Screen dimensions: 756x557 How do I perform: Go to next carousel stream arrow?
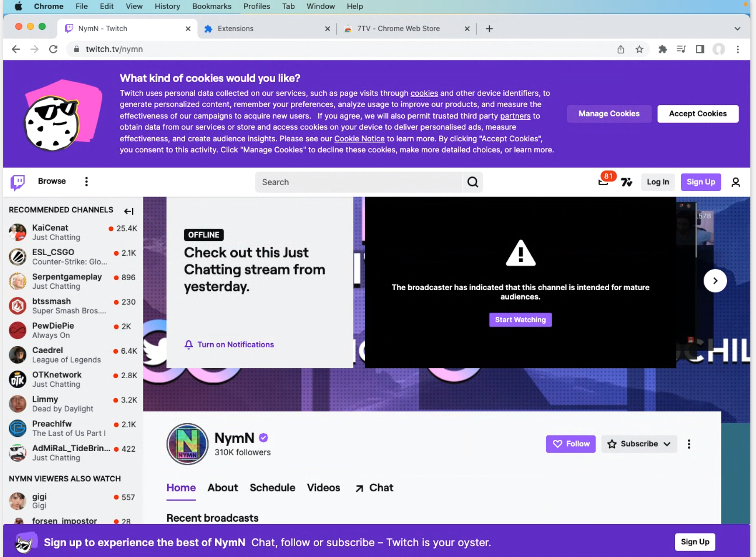coord(715,281)
